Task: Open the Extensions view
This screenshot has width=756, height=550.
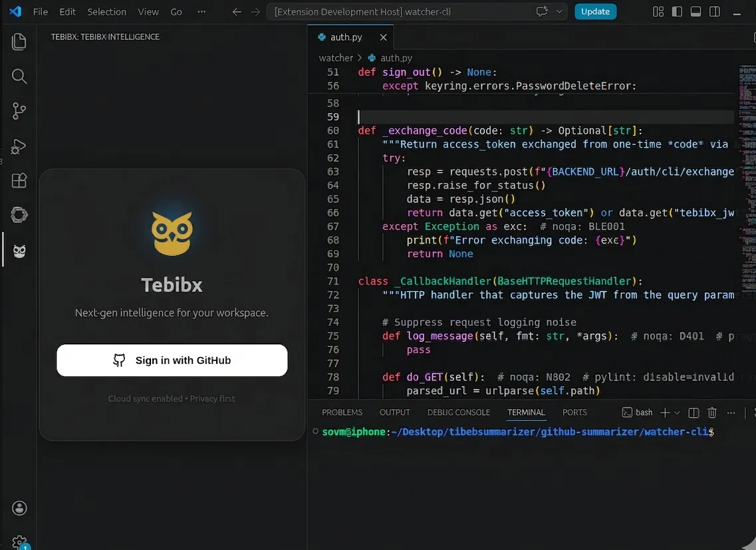Action: (19, 180)
